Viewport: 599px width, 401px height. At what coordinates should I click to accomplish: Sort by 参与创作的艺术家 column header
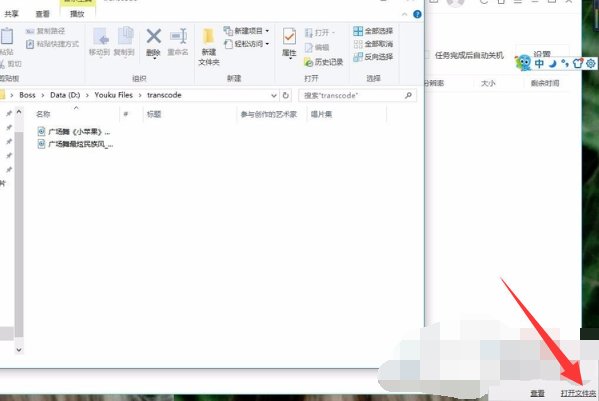point(269,114)
